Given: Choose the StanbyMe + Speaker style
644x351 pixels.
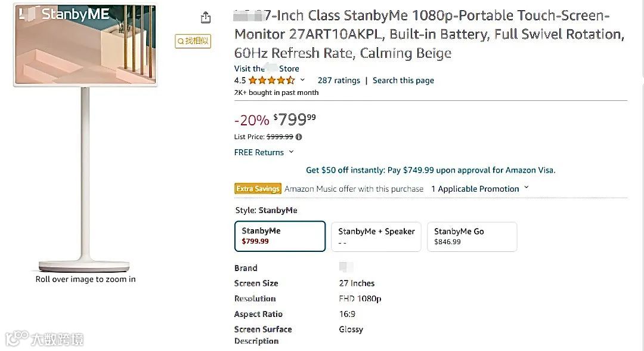Looking at the screenshot, I should 376,236.
